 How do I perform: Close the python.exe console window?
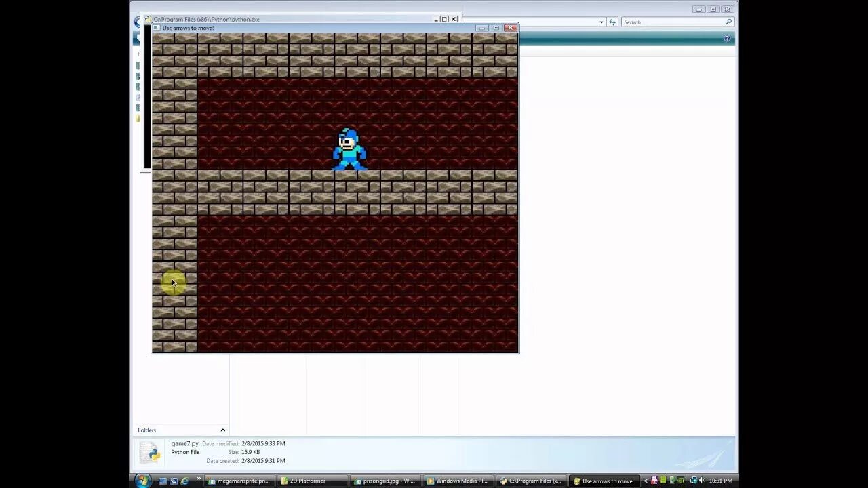pyautogui.click(x=454, y=19)
